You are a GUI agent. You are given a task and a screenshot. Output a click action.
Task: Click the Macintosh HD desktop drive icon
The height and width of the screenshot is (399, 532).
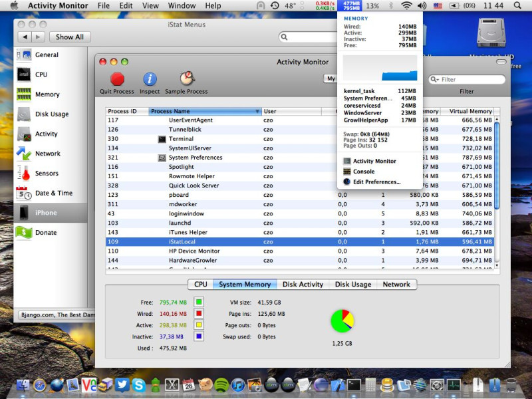491,33
